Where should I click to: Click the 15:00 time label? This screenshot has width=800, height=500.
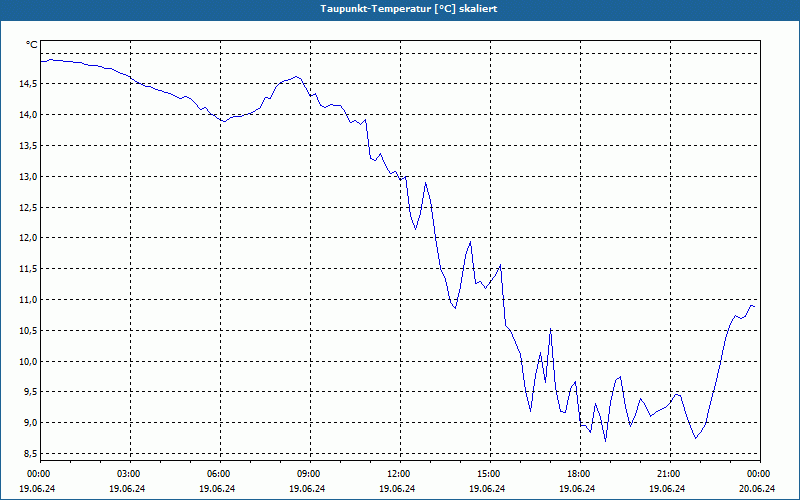pyautogui.click(x=487, y=474)
